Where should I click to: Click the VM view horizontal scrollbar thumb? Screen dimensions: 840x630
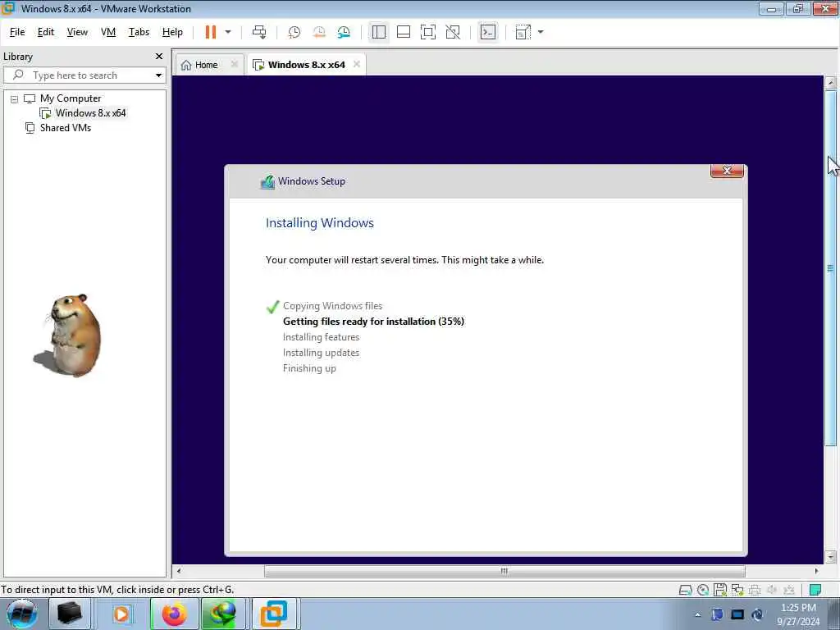[504, 571]
